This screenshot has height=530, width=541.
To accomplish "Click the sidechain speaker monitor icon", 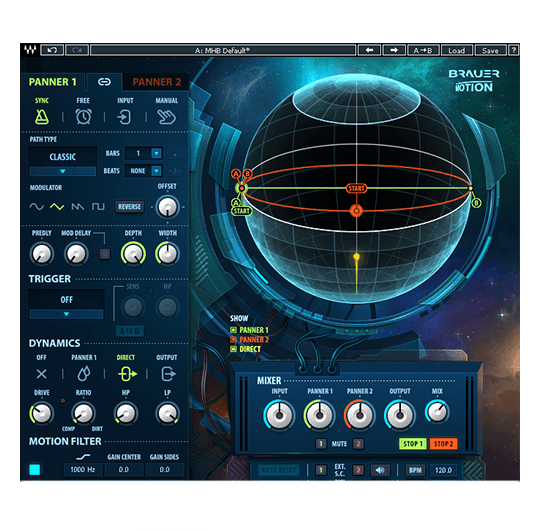I will pyautogui.click(x=380, y=470).
